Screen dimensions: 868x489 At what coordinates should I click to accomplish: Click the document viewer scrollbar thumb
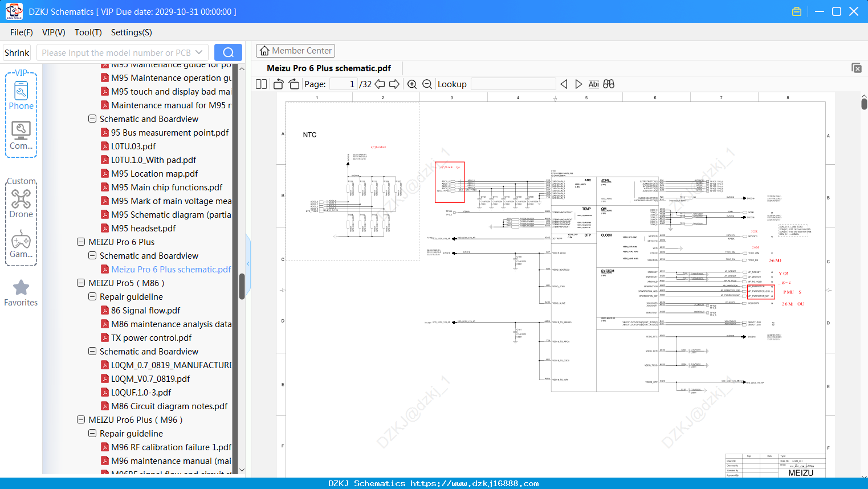[864, 104]
